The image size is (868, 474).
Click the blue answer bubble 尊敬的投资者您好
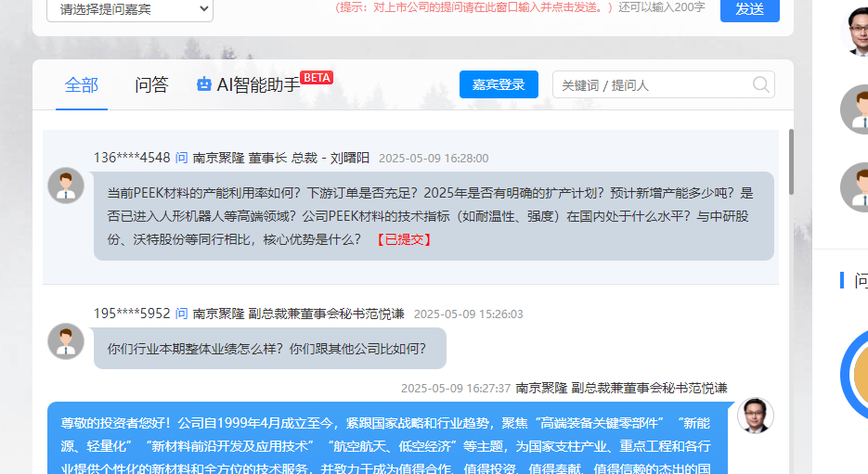point(387,438)
